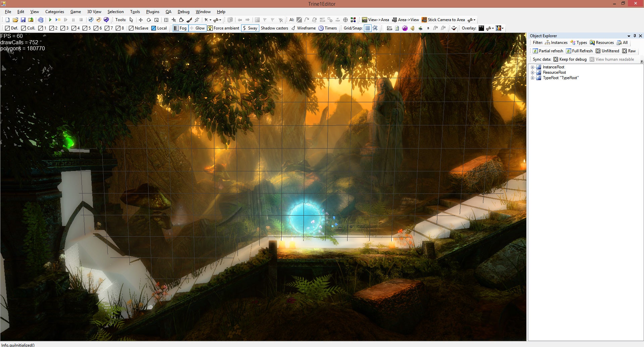Click the smiley face icon
The width and height of the screenshot is (644, 347).
click(x=454, y=28)
